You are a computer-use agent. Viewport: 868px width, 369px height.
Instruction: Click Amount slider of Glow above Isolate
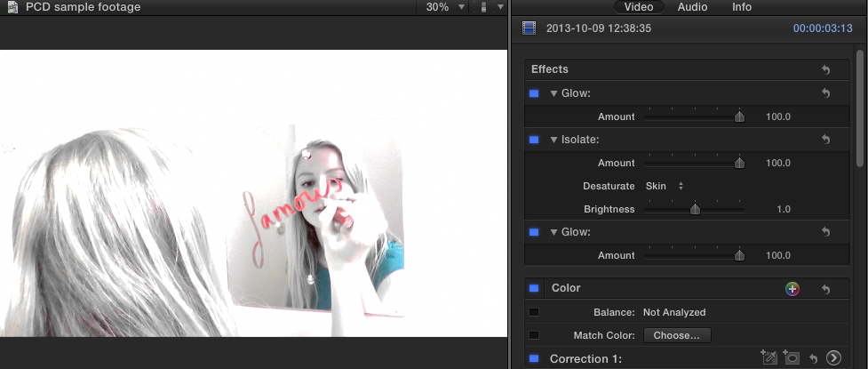694,116
